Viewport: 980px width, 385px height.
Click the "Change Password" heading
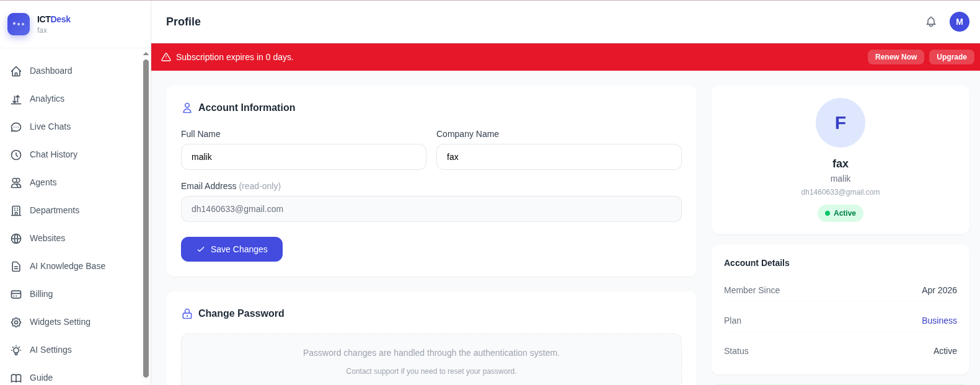tap(241, 314)
